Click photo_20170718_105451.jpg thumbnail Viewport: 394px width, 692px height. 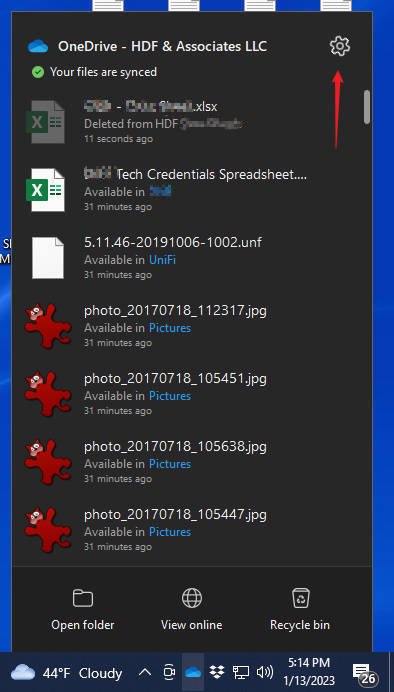[47, 394]
